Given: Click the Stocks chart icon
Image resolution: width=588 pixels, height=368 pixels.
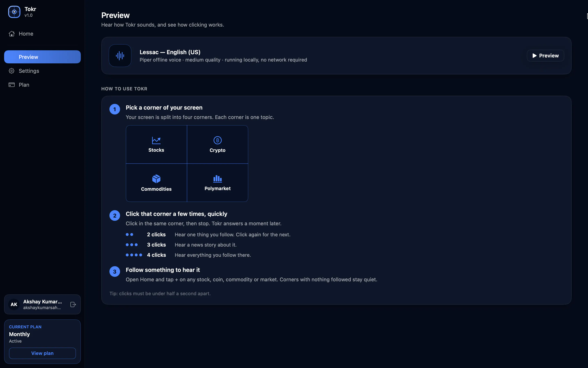Looking at the screenshot, I should point(156,140).
